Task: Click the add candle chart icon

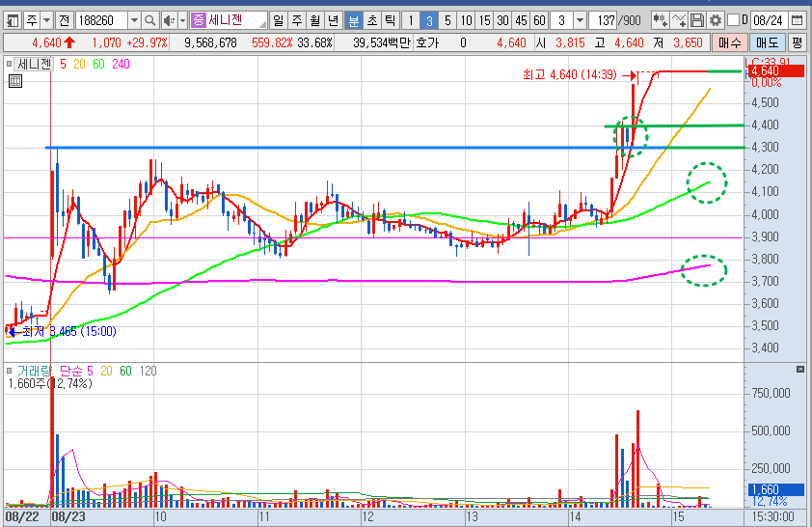Action: click(660, 20)
